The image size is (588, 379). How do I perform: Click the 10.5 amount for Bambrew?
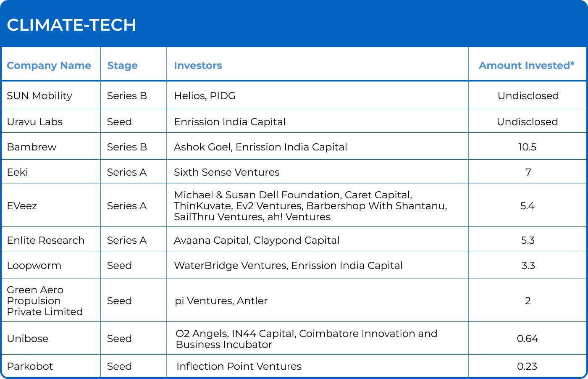click(x=528, y=147)
